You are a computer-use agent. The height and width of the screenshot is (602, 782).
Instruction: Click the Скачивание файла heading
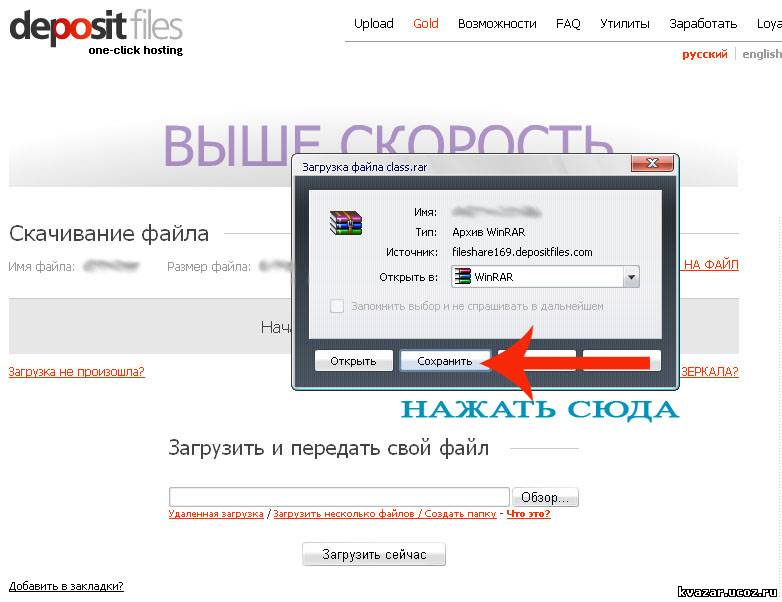click(109, 233)
